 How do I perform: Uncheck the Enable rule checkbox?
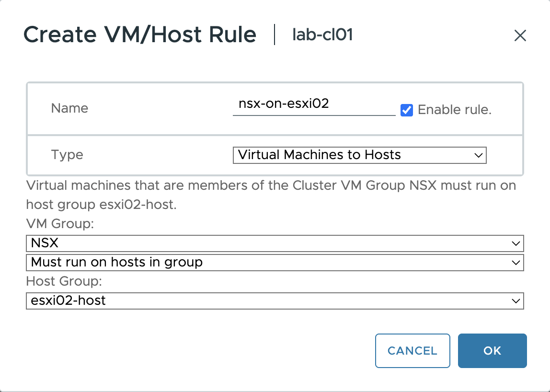click(x=407, y=110)
